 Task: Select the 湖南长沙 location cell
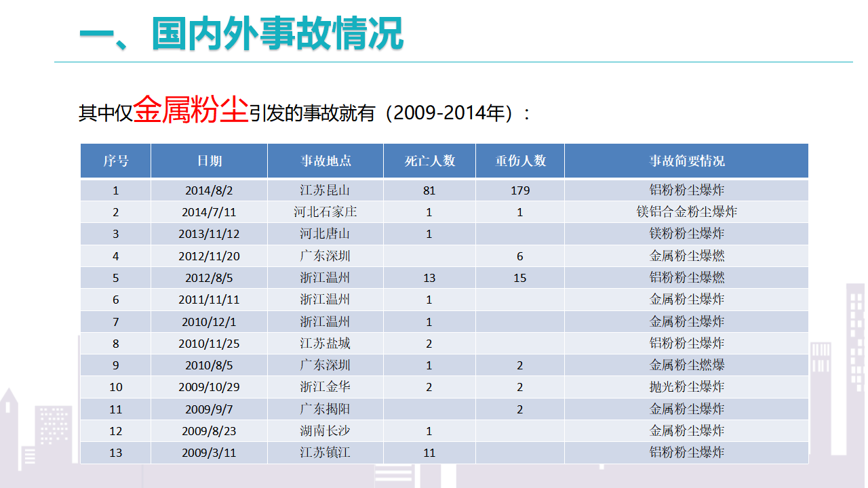(x=325, y=431)
